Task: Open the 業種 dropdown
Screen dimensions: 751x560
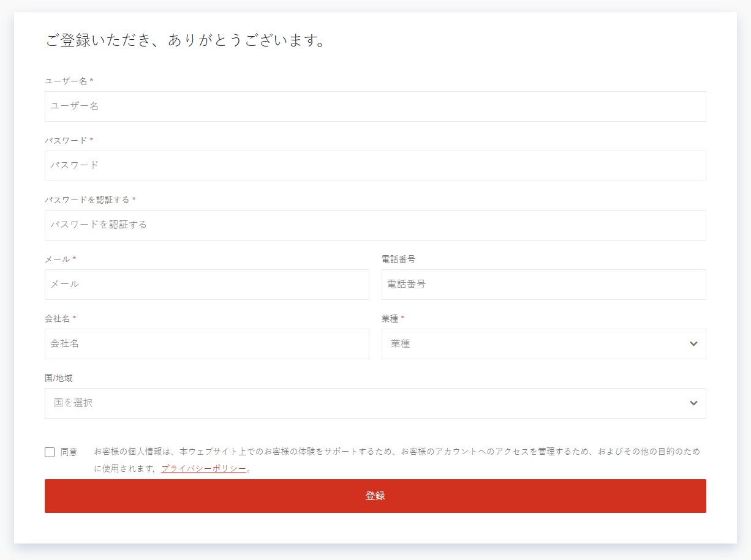Action: (544, 344)
